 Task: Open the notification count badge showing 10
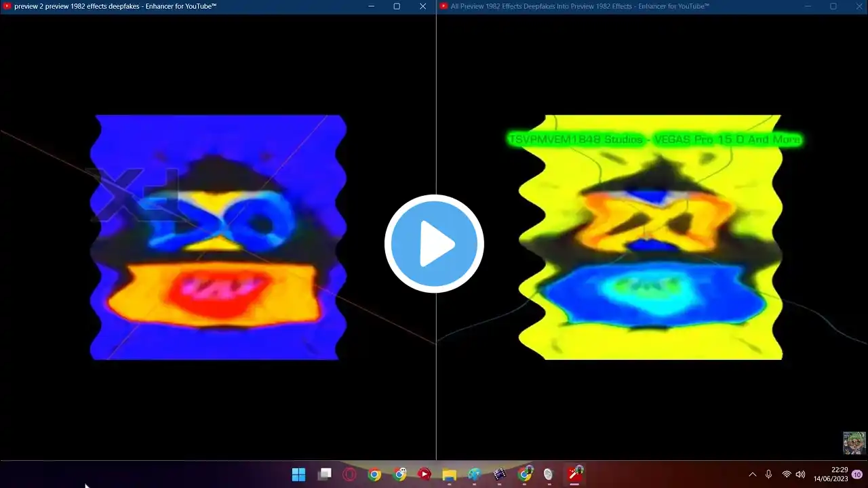coord(857,474)
